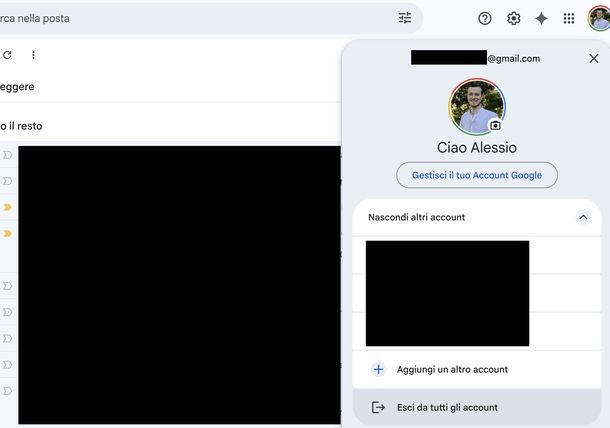Click the Ciao Alessio greeting
The width and height of the screenshot is (610, 428).
coord(477,147)
